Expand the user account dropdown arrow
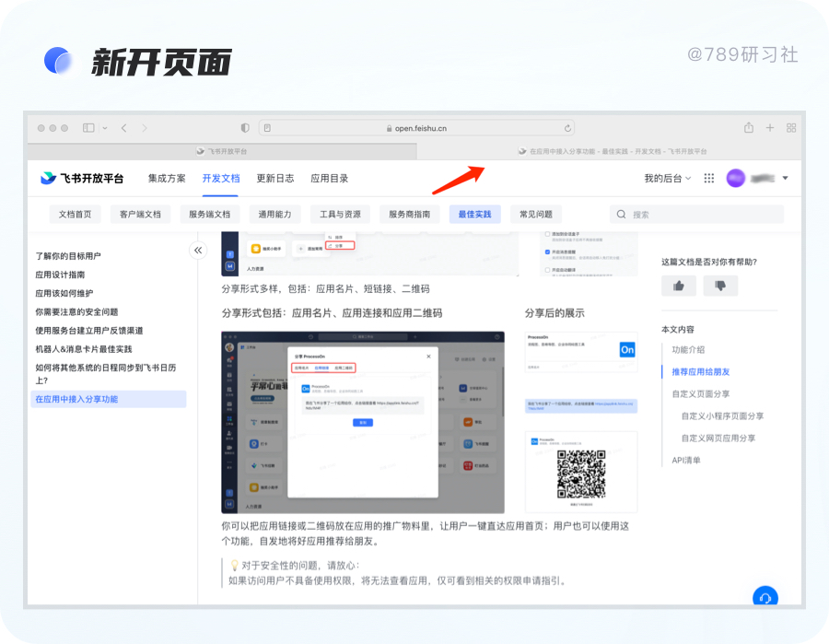Image resolution: width=829 pixels, height=644 pixels. pos(785,178)
